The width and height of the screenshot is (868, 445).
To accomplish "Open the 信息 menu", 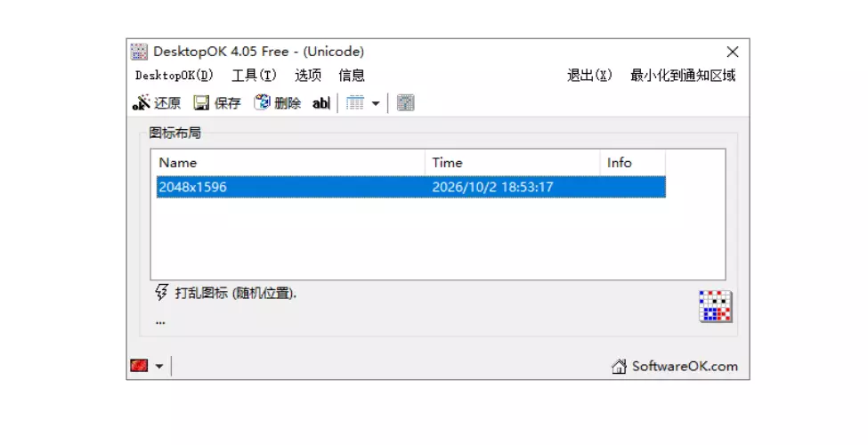I will pyautogui.click(x=352, y=76).
